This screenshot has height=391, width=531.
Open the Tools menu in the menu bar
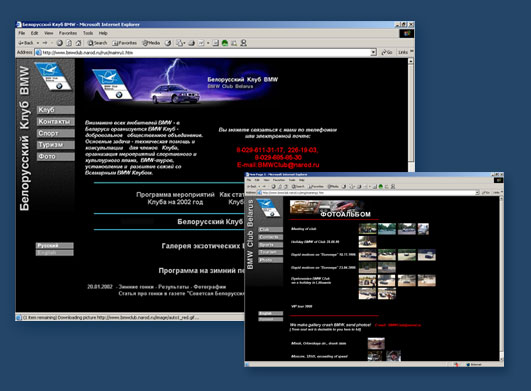(88, 33)
